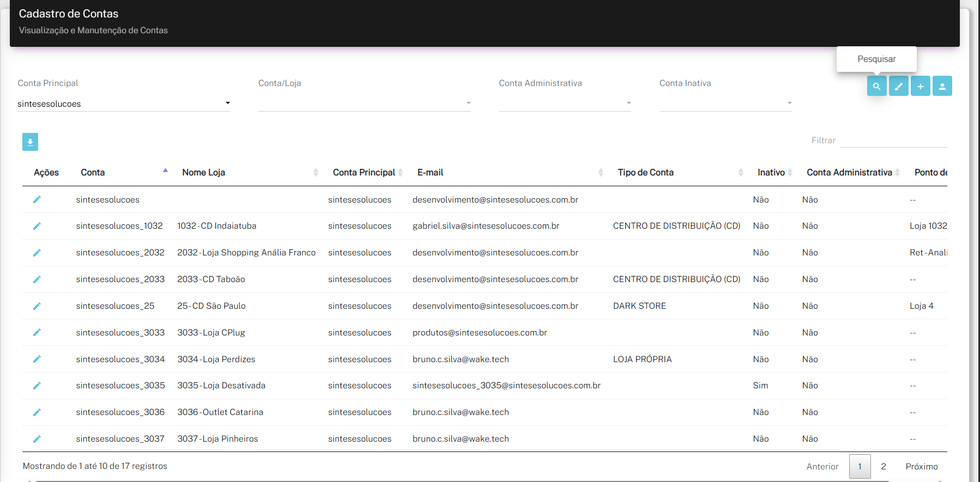This screenshot has width=980, height=482.
Task: Click '3034-Loja Perdizes' store name
Action: [216, 359]
